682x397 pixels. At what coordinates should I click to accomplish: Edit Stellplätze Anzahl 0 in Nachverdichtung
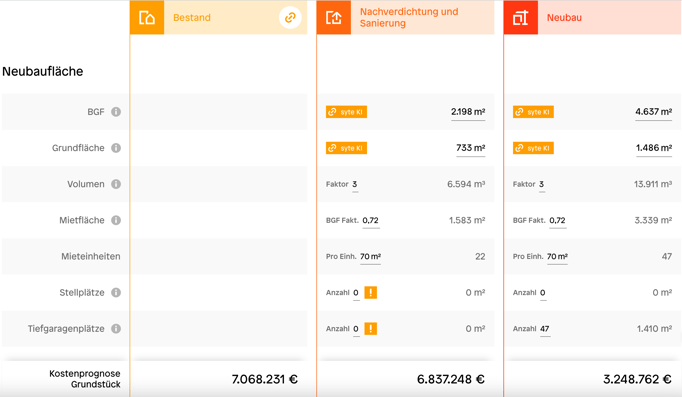(x=356, y=293)
